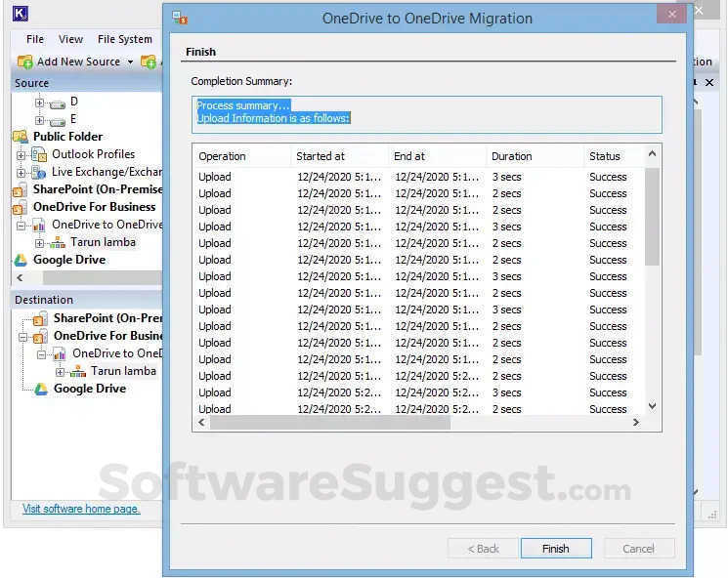Expand Tarun lamba node in Source
The width and height of the screenshot is (728, 578).
39,242
